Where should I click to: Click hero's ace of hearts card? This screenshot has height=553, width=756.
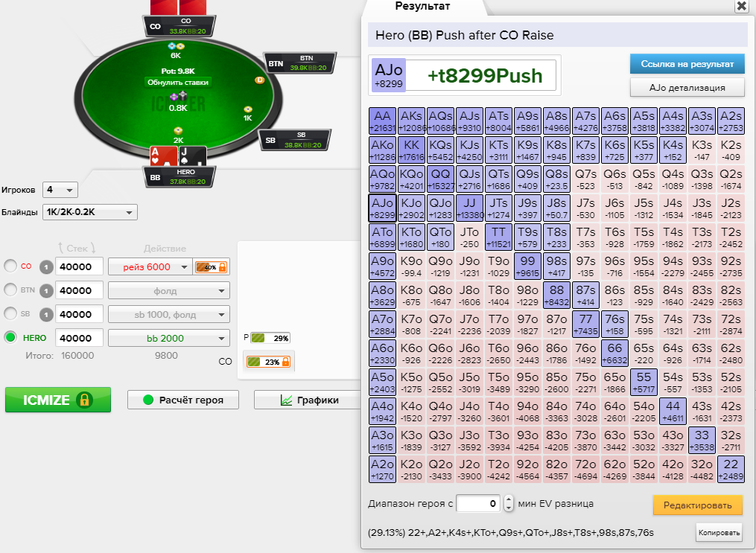point(164,156)
